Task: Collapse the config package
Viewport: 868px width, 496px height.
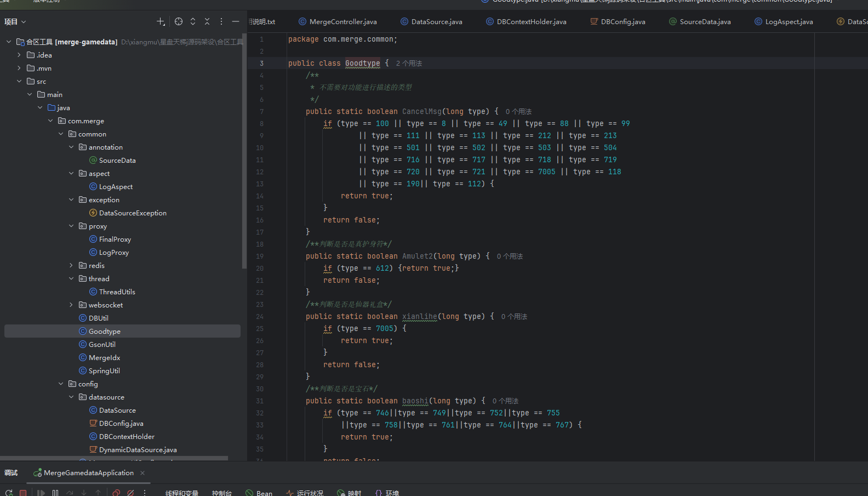Action: pos(61,384)
